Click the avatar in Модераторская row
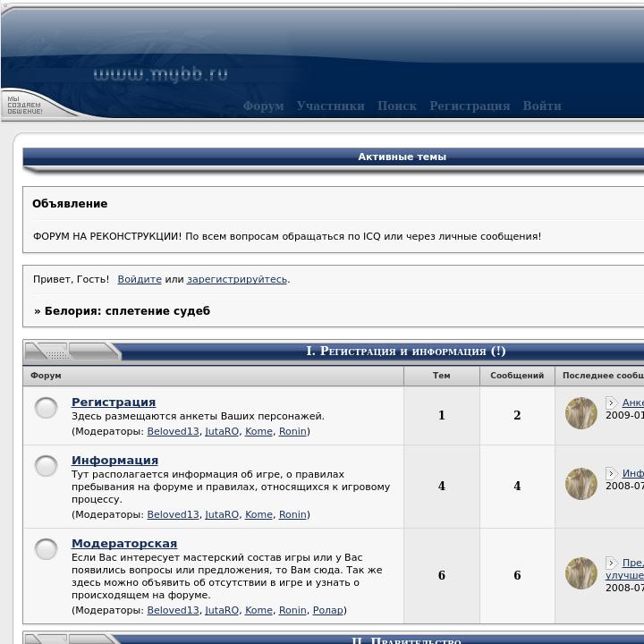Screen dimensions: 644x644 [580, 573]
